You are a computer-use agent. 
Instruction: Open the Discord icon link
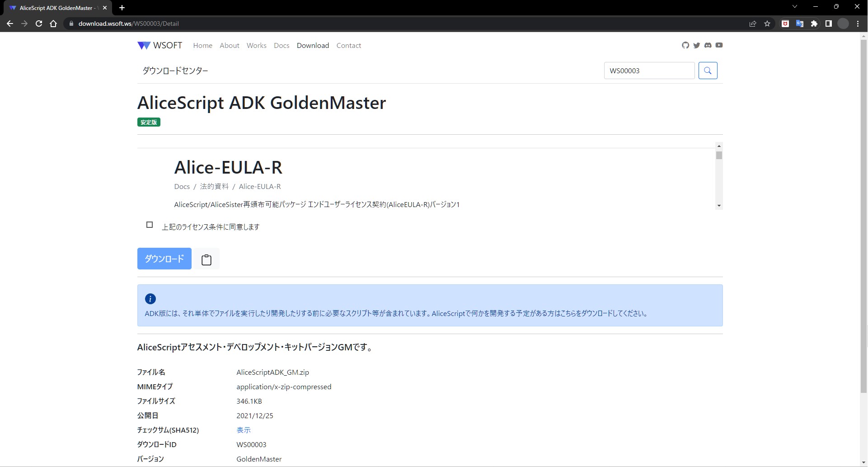click(x=708, y=45)
